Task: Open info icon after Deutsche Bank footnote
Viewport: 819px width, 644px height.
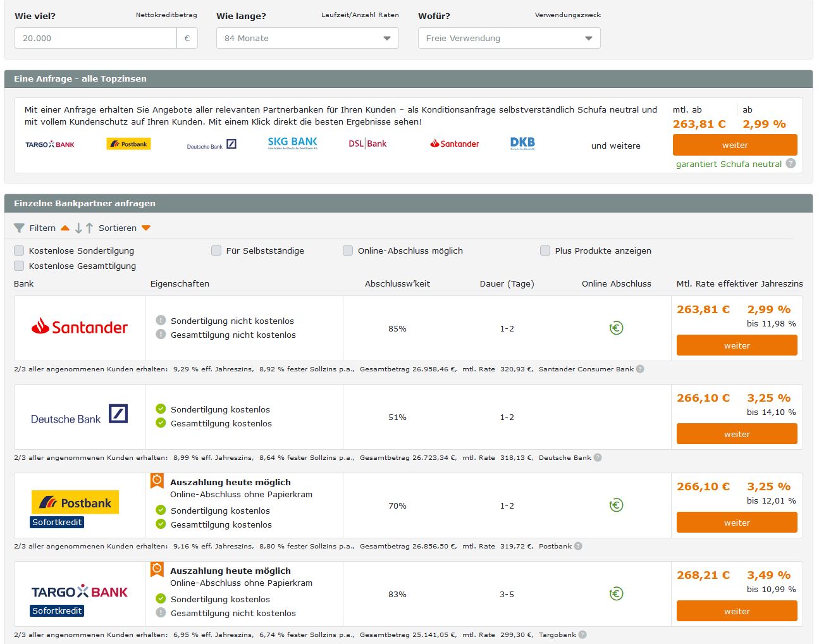Action: (598, 457)
